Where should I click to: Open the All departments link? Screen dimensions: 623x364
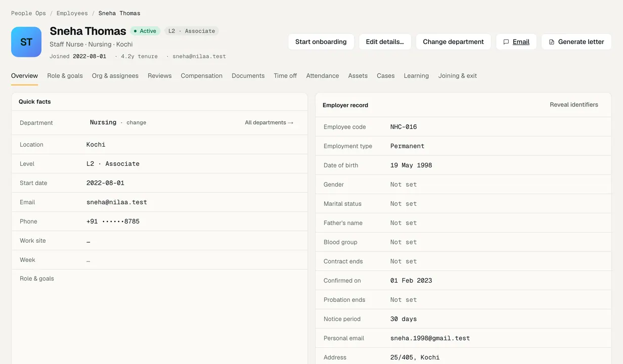[269, 122]
